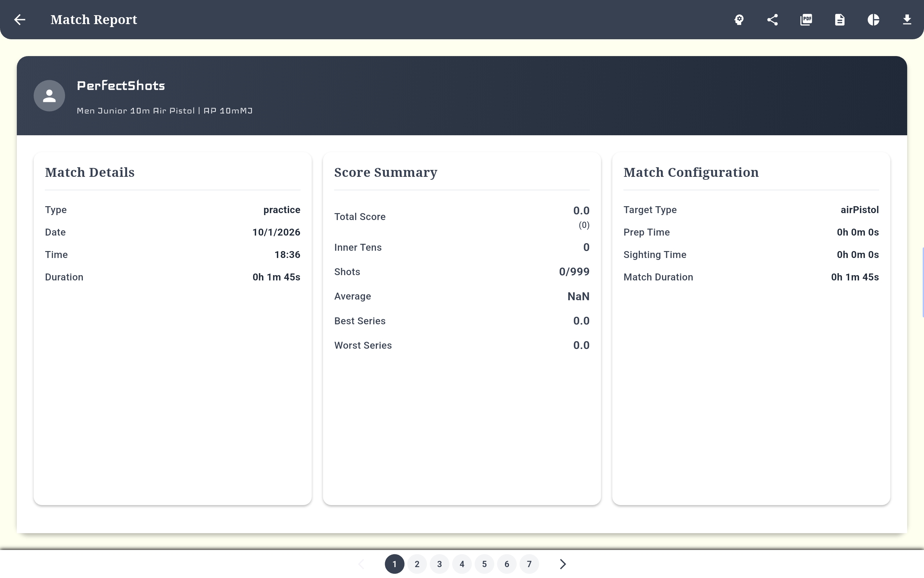
Task: Go back using the arrow icon
Action: 19,19
